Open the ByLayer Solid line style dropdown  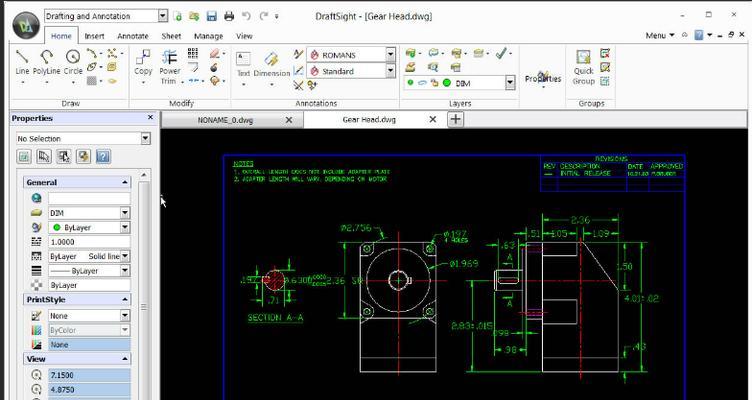(125, 256)
